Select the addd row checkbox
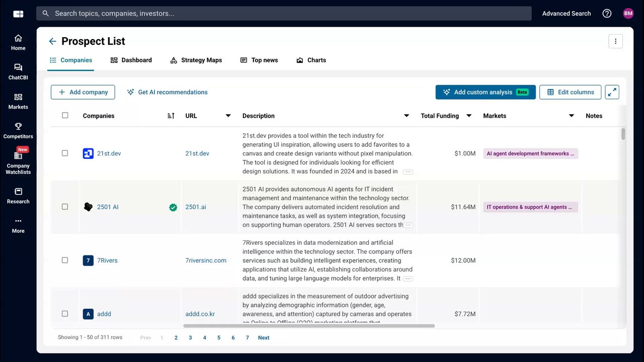 click(65, 313)
